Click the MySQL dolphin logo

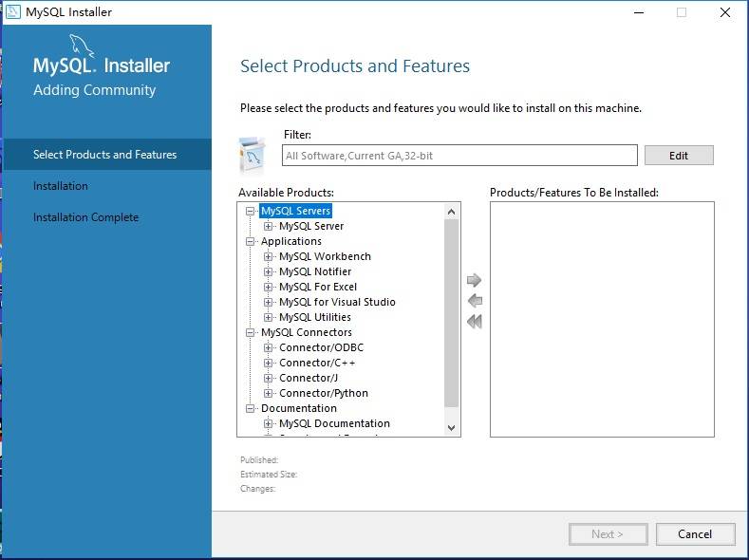click(x=82, y=46)
